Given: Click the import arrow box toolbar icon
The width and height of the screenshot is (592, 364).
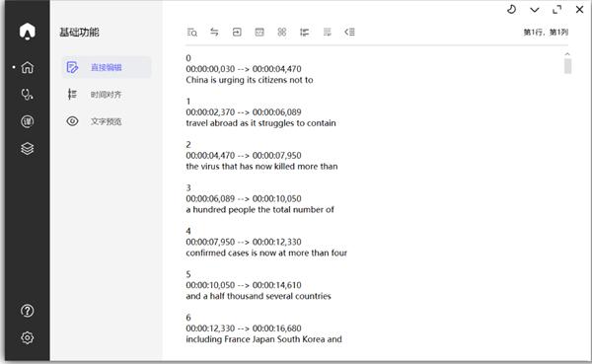Looking at the screenshot, I should [237, 33].
